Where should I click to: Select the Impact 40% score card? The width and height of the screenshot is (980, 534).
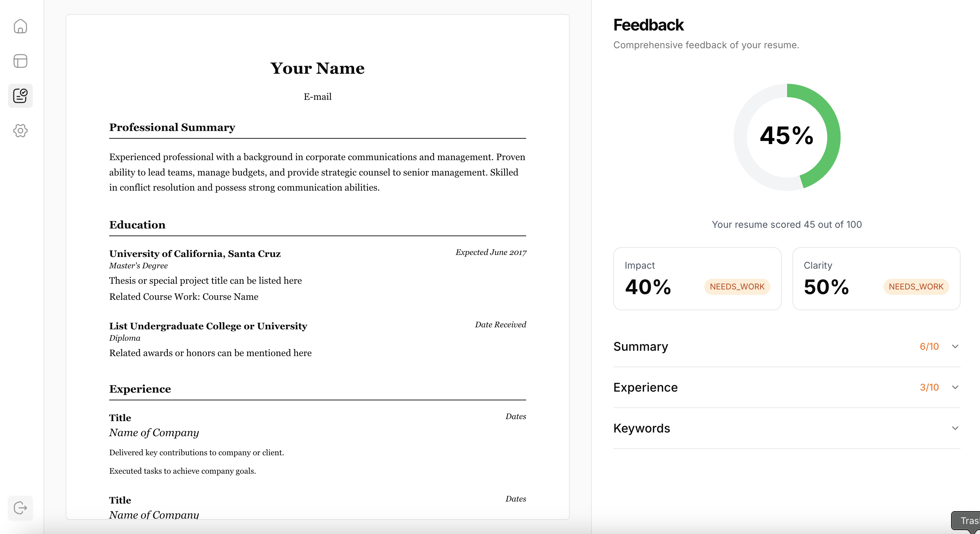[697, 279]
